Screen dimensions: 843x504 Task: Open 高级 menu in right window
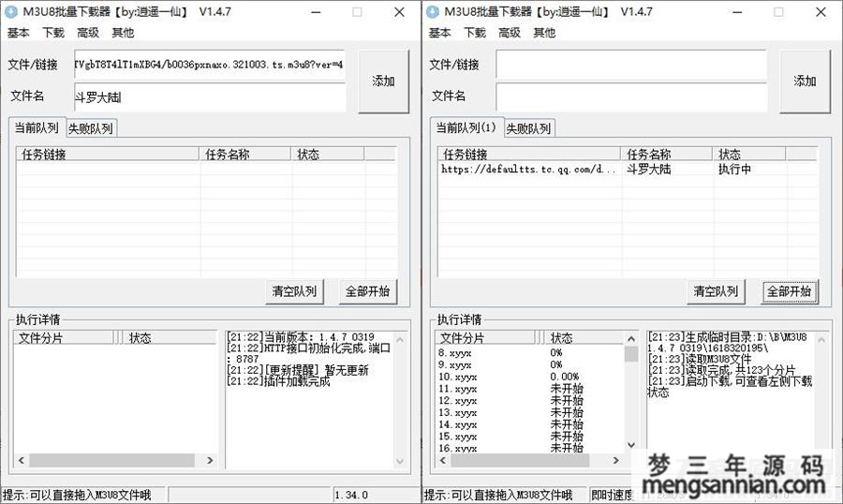(510, 33)
